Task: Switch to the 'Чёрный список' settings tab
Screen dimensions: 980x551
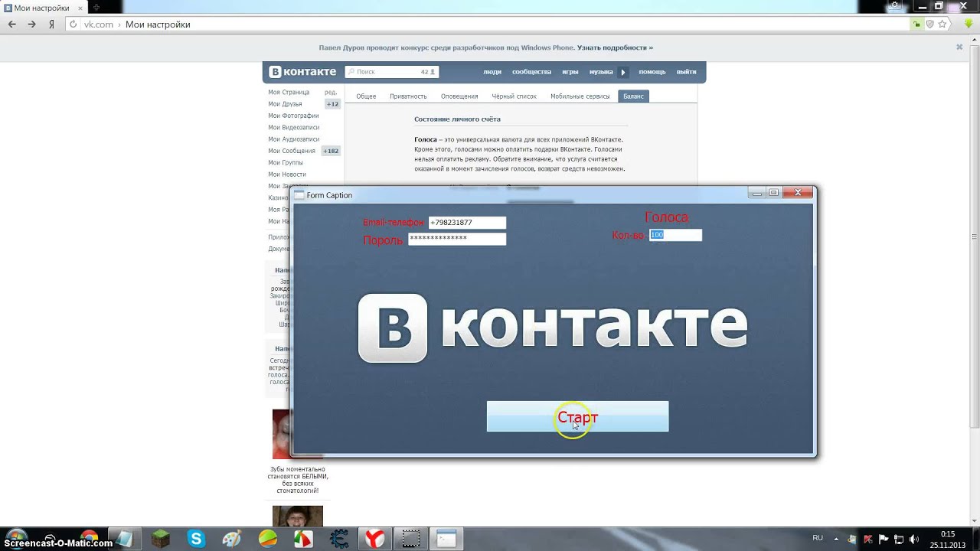Action: point(514,96)
